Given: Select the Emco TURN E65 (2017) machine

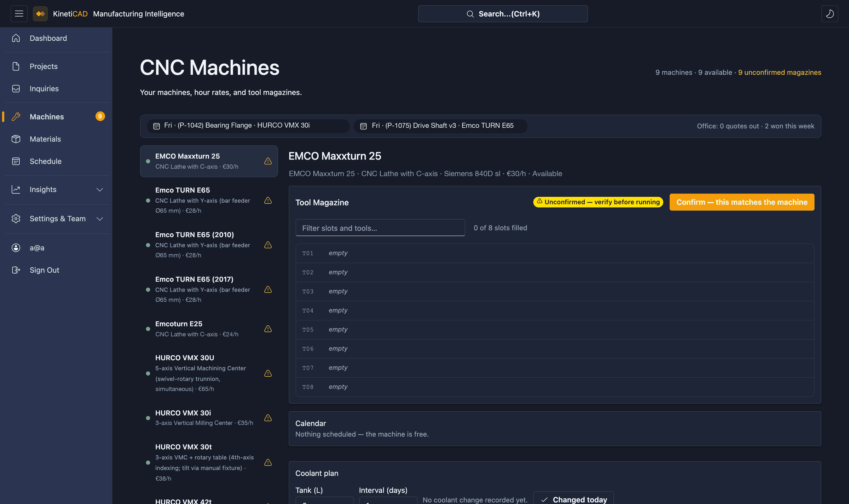Looking at the screenshot, I should point(209,289).
